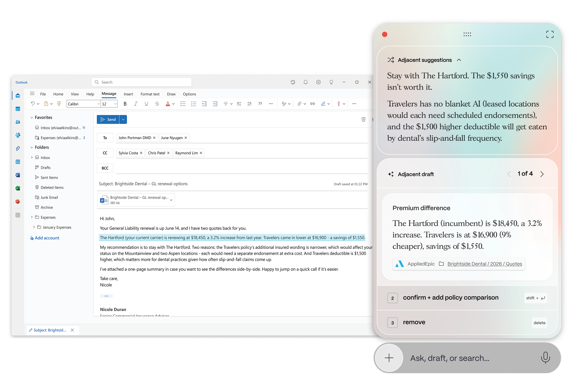The width and height of the screenshot is (570, 392).
Task: Toggle Bold formatting
Action: point(125,104)
